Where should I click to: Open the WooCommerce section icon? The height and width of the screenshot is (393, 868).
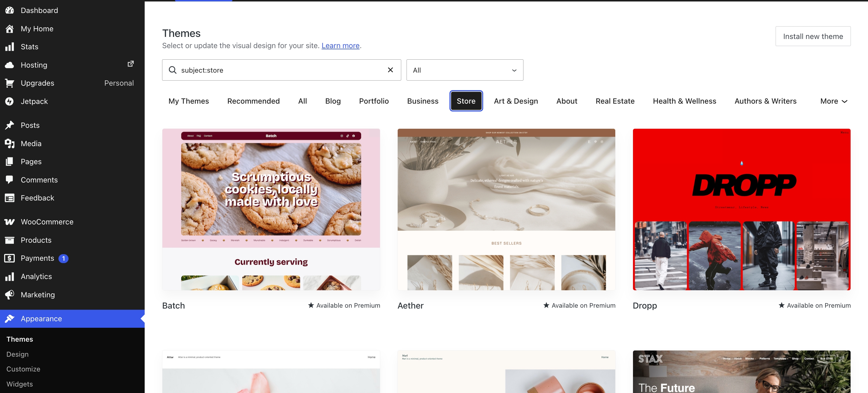click(10, 221)
